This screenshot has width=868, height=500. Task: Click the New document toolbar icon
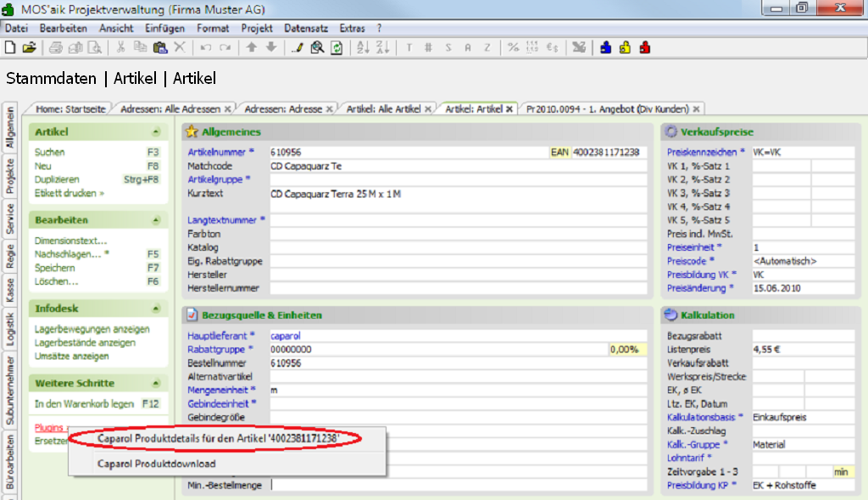(x=11, y=47)
